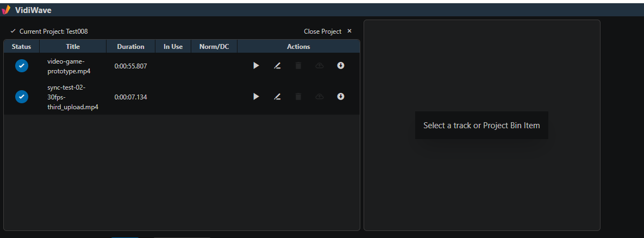Click cloud upload icon for video-game-prototype.mp4
The width and height of the screenshot is (644, 238).
(x=320, y=66)
